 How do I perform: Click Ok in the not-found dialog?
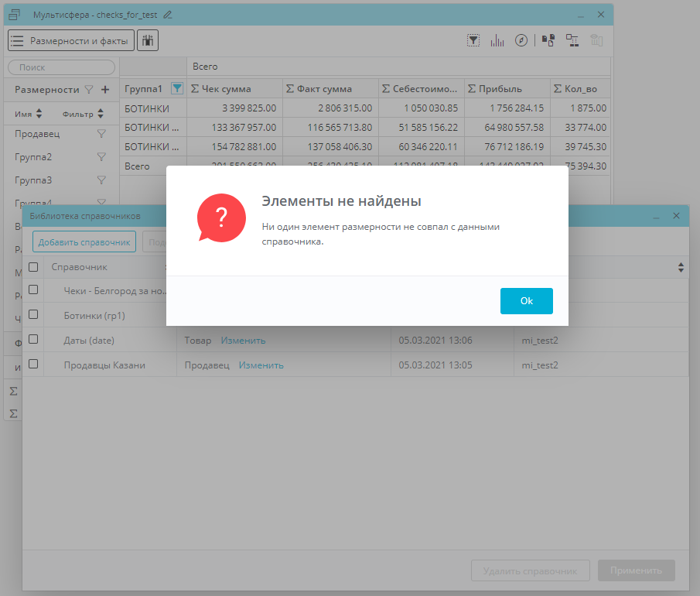click(526, 301)
